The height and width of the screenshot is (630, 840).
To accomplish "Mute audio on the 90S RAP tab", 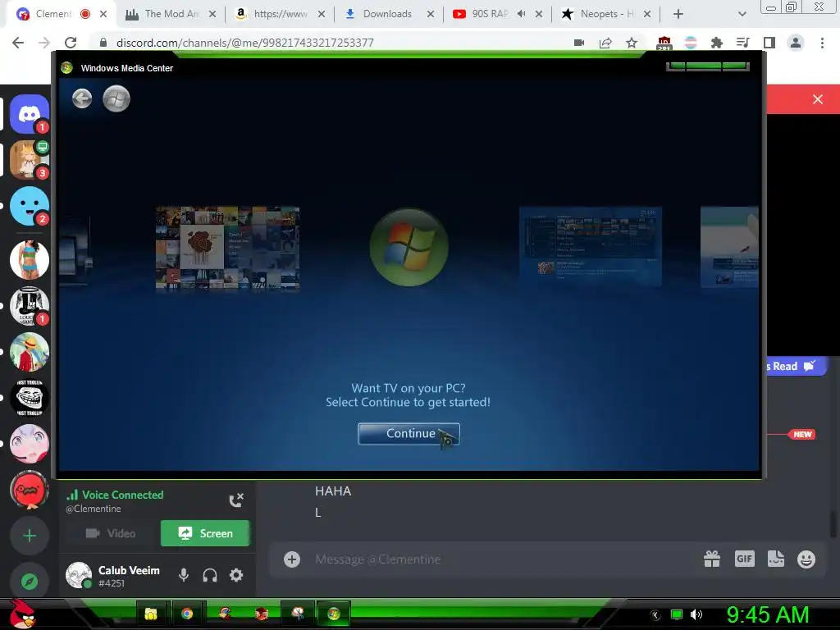I will (521, 14).
